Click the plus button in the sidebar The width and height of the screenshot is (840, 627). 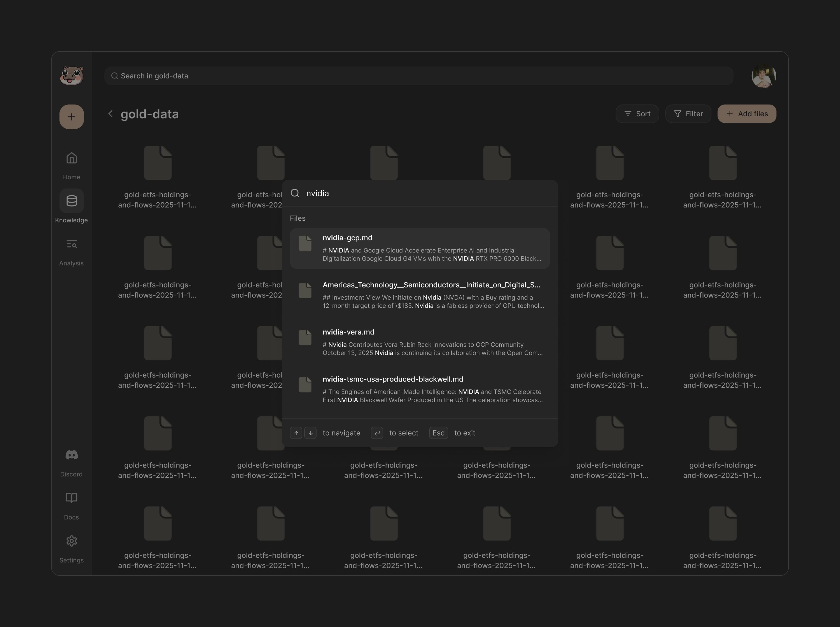pyautogui.click(x=72, y=117)
